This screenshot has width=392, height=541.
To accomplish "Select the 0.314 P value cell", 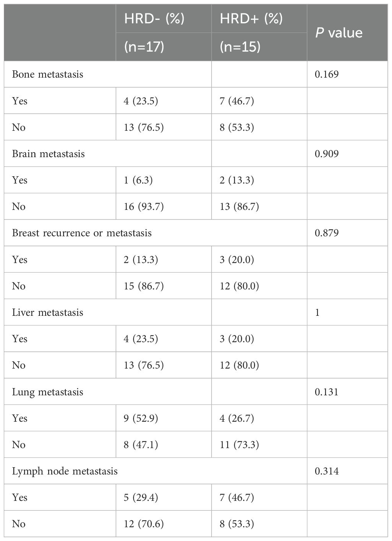I will pyautogui.click(x=327, y=471).
